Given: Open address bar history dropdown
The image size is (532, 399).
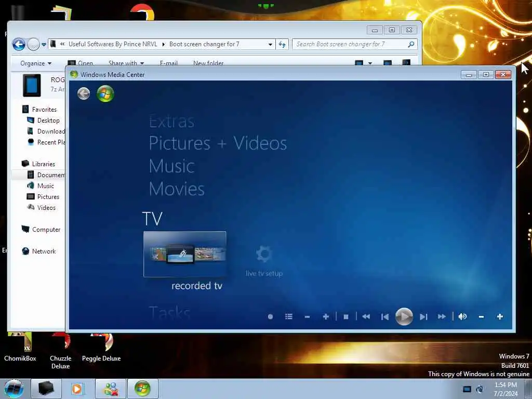Looking at the screenshot, I should click(x=270, y=45).
